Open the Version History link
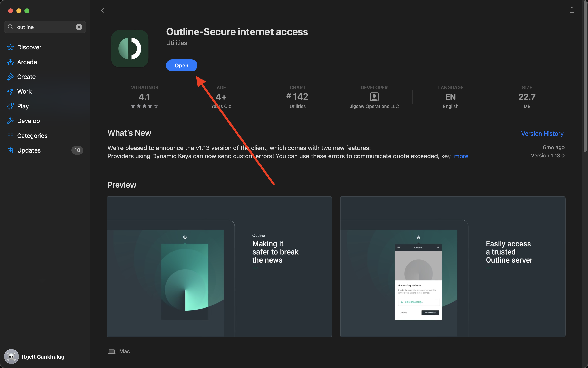Image resolution: width=588 pixels, height=368 pixels. [542, 134]
